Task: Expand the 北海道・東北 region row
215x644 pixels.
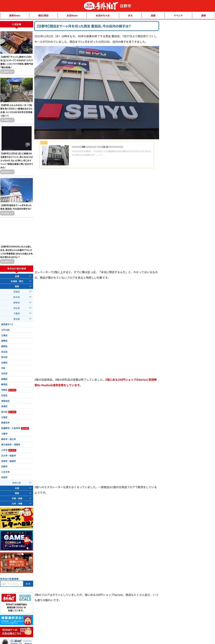Action: pos(17,281)
